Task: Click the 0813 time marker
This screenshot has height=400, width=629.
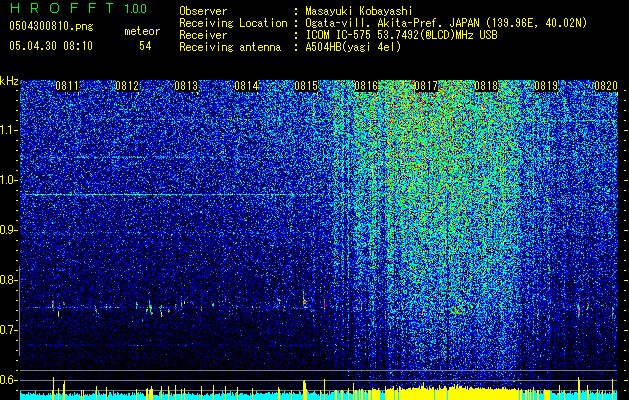Action: (x=187, y=86)
